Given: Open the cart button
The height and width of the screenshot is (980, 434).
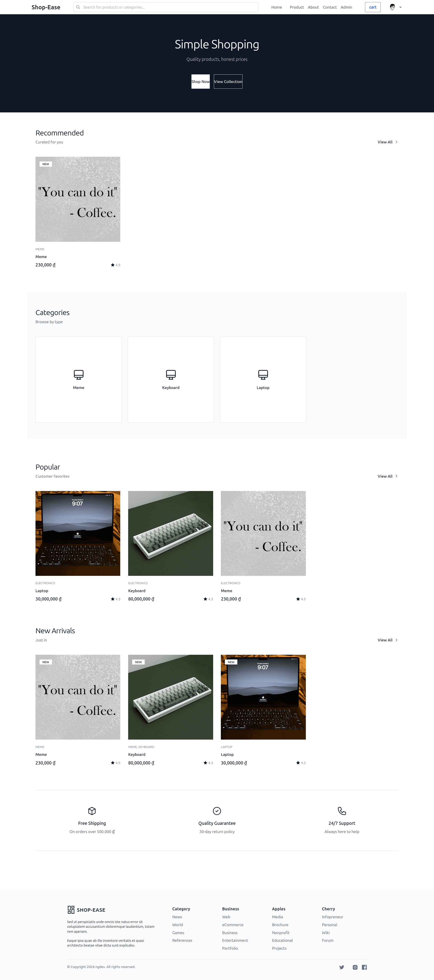Looking at the screenshot, I should pos(372,7).
